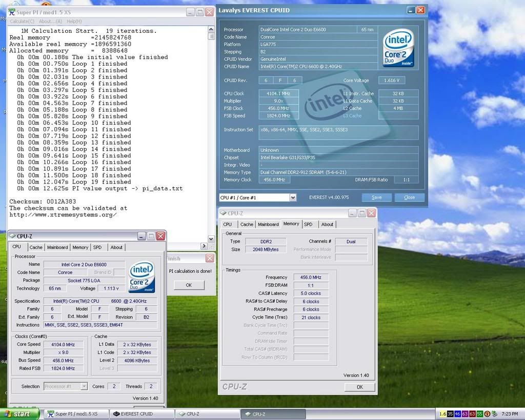Screen dimensions: 525x420
Task: Click Super PI vertical scrollbar down arrow
Action: coord(211,239)
